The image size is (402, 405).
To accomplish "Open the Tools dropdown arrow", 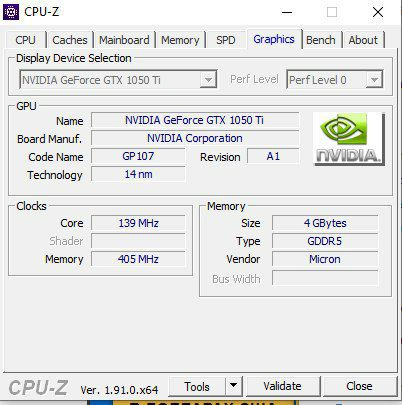I will click(233, 386).
